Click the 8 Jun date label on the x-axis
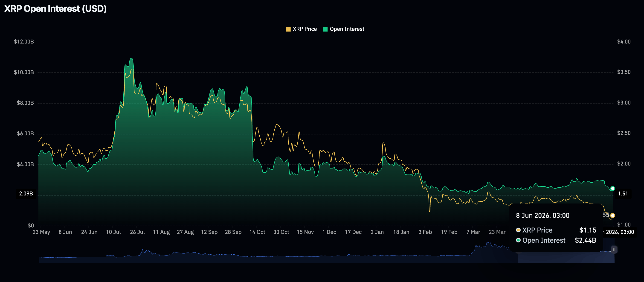 tap(65, 232)
